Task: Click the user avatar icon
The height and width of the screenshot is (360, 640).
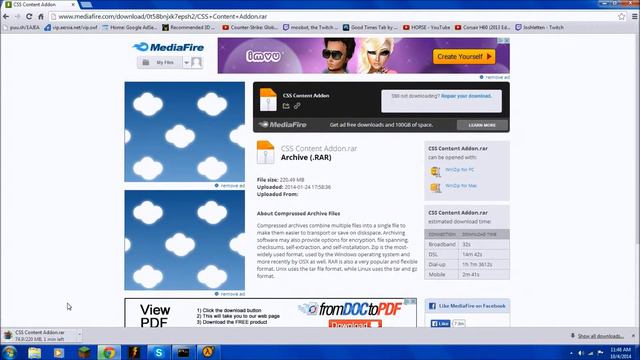Action: (x=196, y=62)
